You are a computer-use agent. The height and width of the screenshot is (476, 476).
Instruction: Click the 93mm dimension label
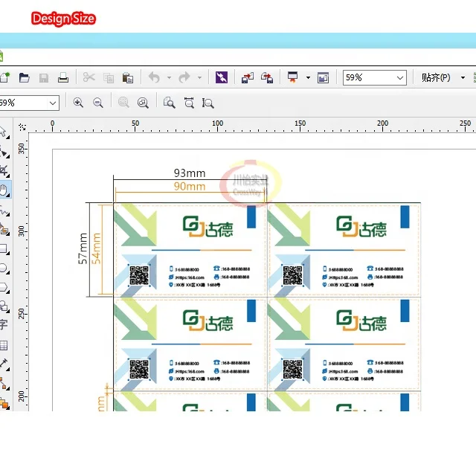(x=190, y=173)
